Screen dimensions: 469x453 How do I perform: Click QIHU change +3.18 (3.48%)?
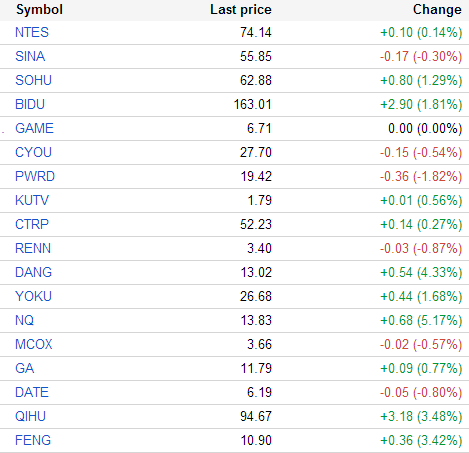pyautogui.click(x=421, y=416)
